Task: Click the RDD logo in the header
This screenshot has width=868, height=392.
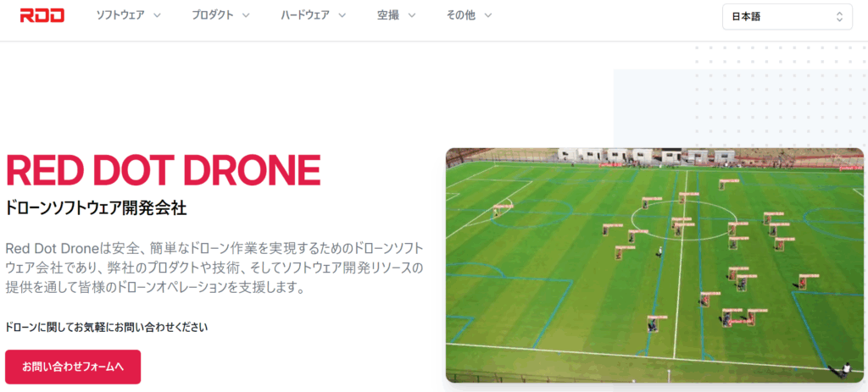Action: (42, 15)
